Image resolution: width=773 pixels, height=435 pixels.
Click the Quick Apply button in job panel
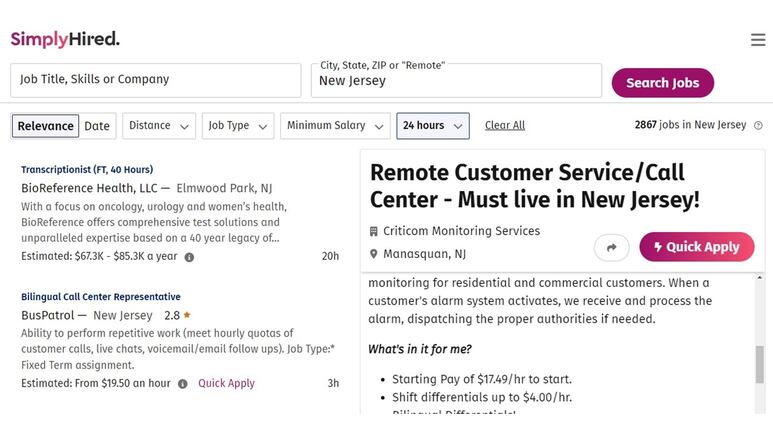pos(697,247)
